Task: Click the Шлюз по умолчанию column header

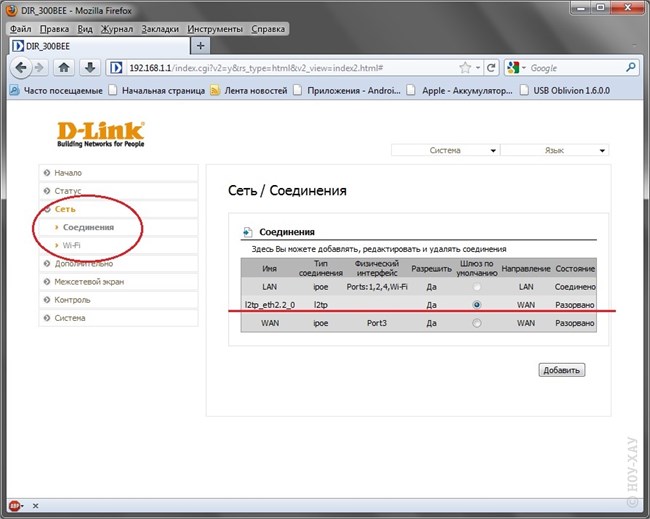Action: coord(477,269)
